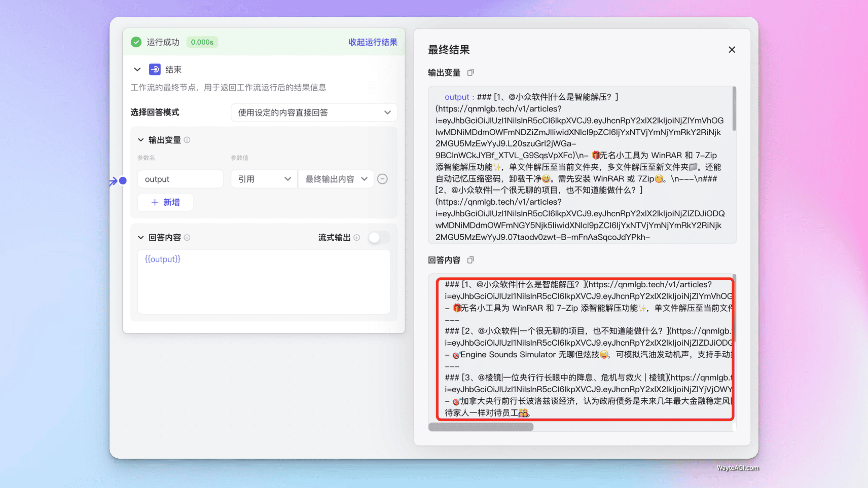This screenshot has width=868, height=488.
Task: Click the horizontal scrollbar in answer content
Action: pos(481,427)
